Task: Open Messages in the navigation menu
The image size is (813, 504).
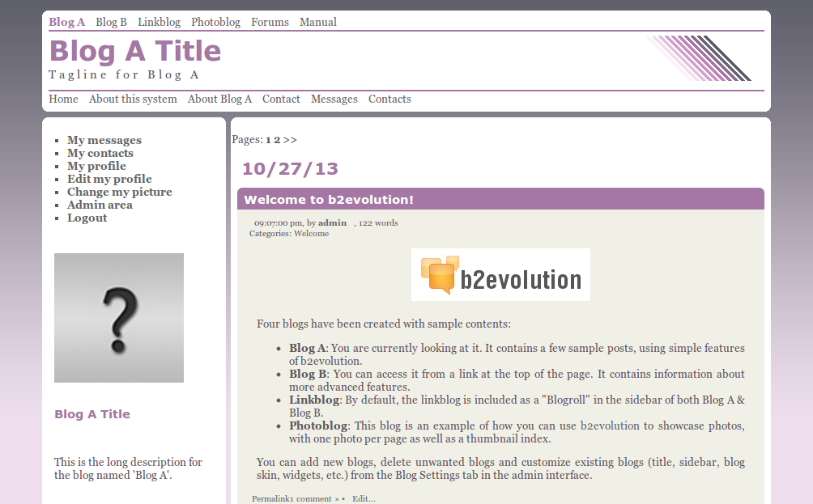Action: pos(334,99)
